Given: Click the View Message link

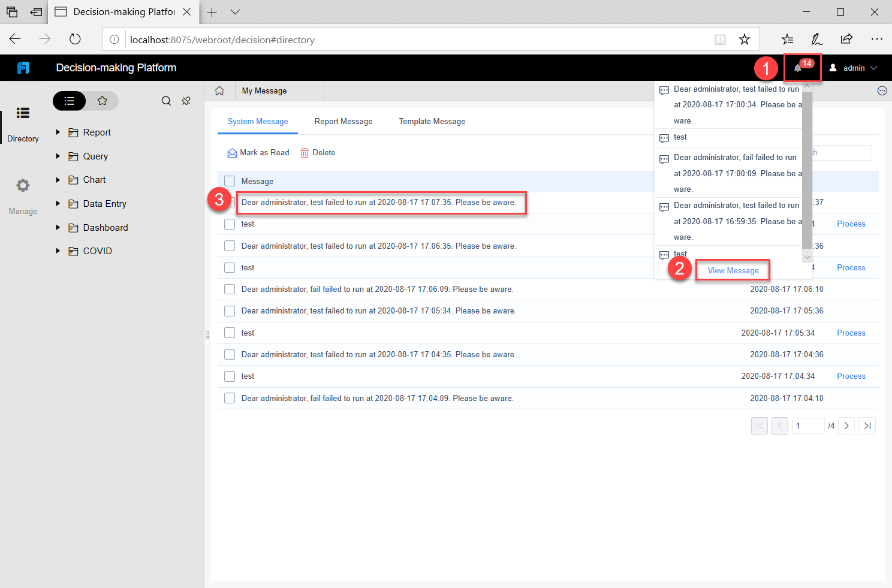Looking at the screenshot, I should [733, 270].
